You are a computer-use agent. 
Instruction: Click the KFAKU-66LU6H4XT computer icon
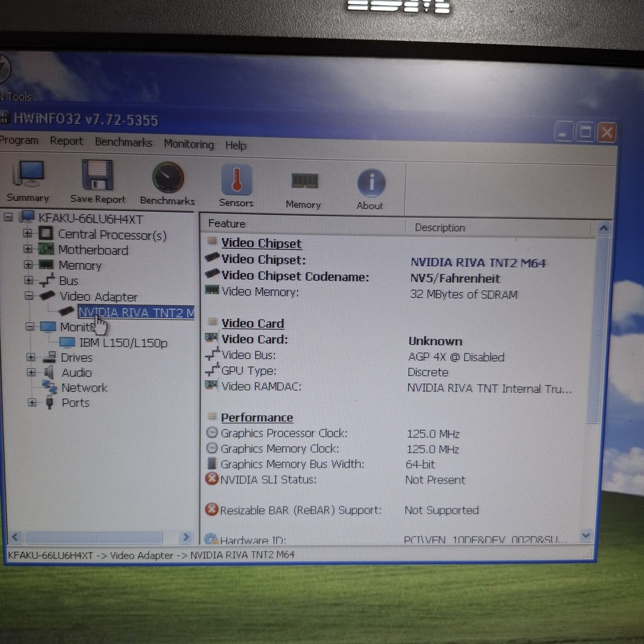(27, 217)
